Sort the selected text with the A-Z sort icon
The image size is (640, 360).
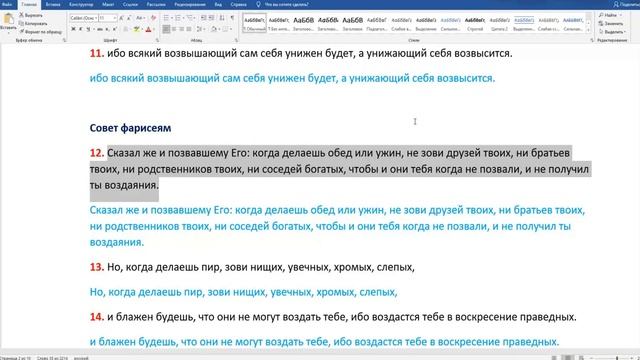(x=222, y=18)
